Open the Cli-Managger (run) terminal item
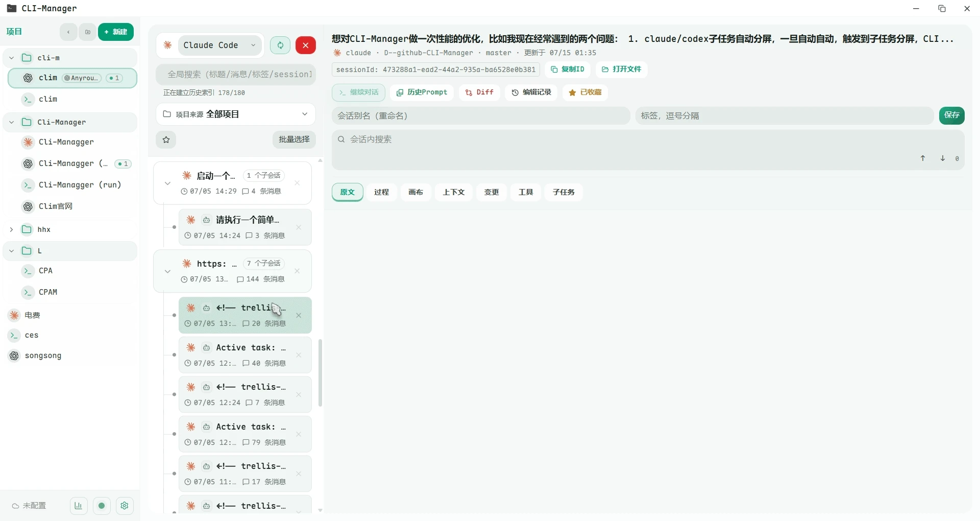The width and height of the screenshot is (980, 521). click(72, 185)
